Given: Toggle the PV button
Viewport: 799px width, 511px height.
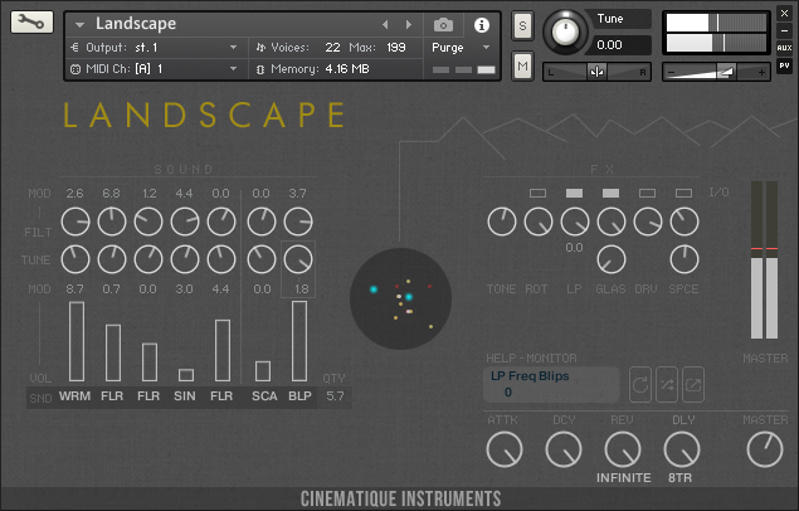Looking at the screenshot, I should point(784,65).
